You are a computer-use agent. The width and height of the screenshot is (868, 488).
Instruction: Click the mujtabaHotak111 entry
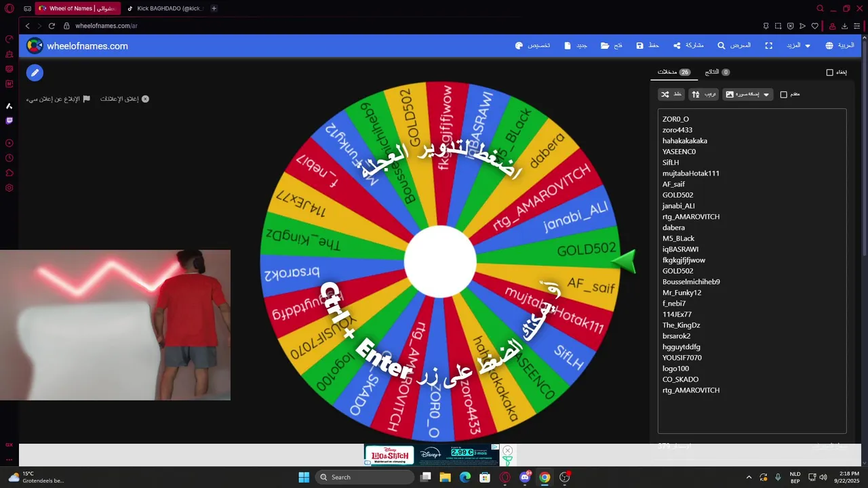[691, 174]
